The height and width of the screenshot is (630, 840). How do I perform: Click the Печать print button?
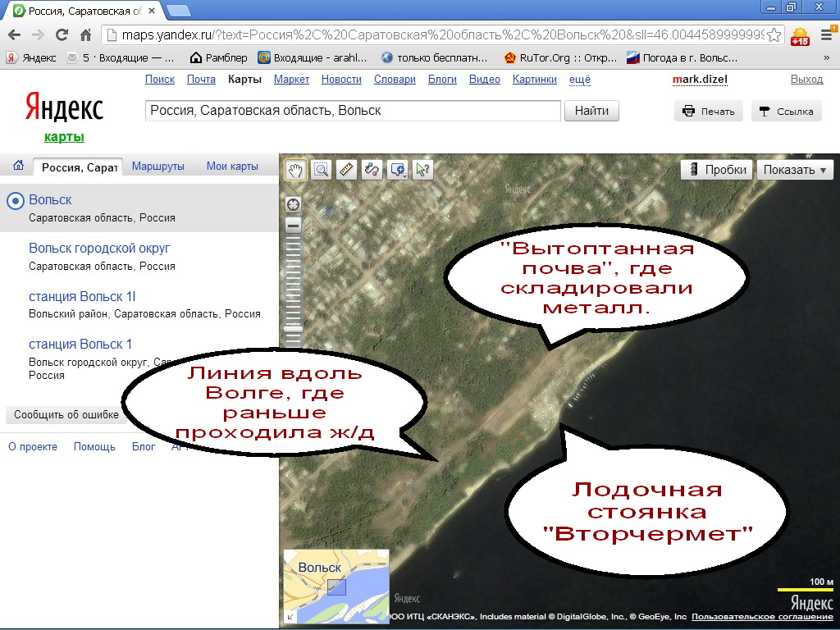pyautogui.click(x=709, y=111)
